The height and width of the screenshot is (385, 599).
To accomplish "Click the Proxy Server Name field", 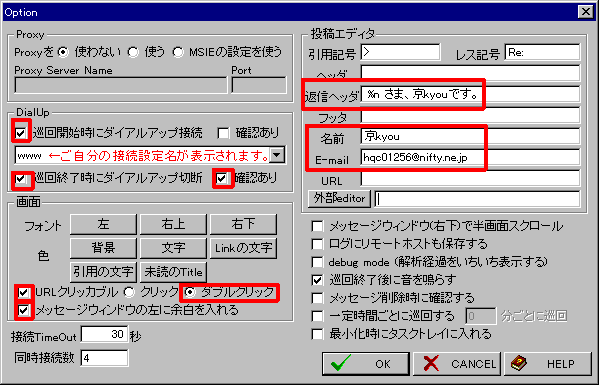I will pos(121,85).
